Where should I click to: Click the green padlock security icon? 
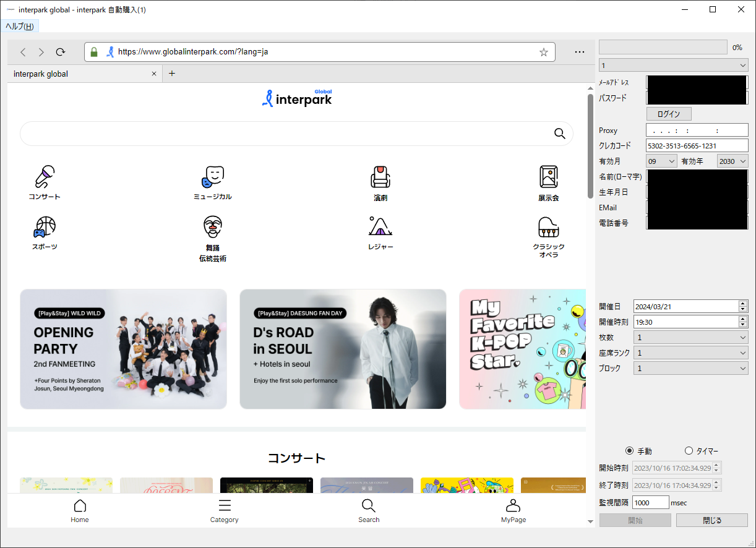[94, 52]
